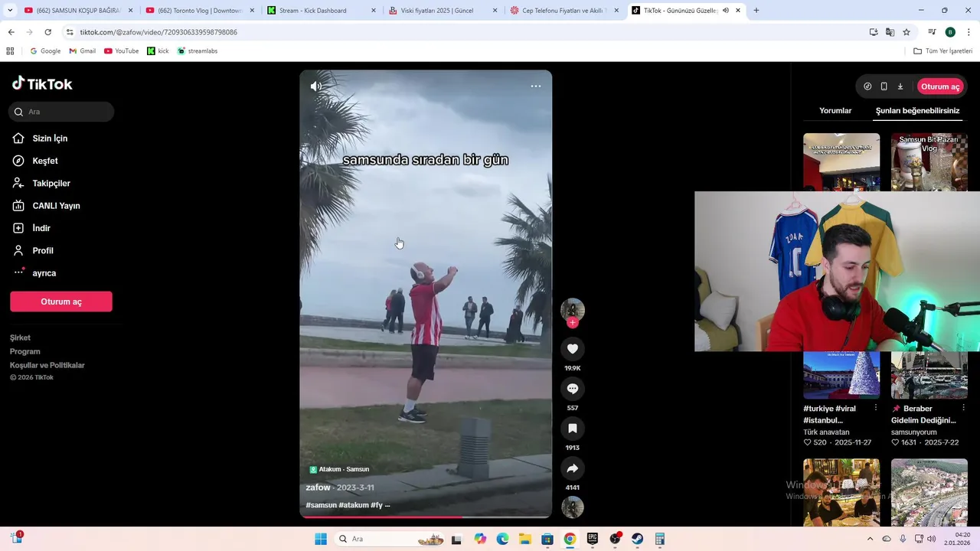The image size is (980, 551).
Task: Open the Atakum · Samsun location tag
Action: pyautogui.click(x=339, y=469)
